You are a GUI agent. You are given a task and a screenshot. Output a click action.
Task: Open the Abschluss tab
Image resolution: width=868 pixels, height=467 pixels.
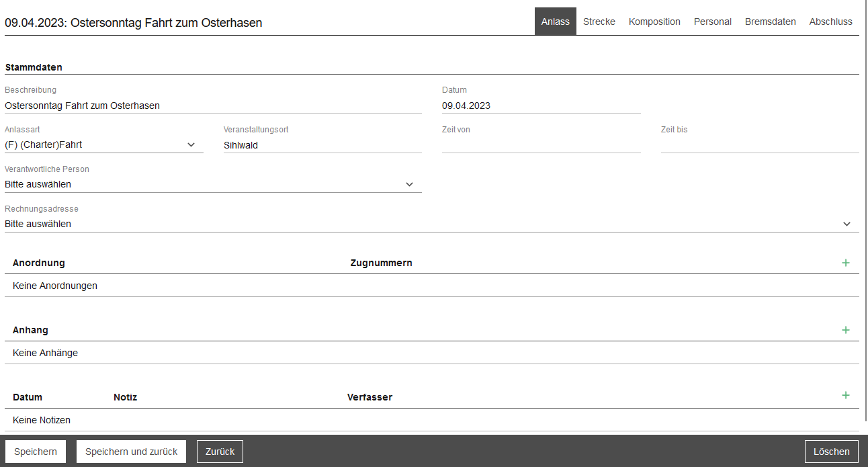coord(830,22)
